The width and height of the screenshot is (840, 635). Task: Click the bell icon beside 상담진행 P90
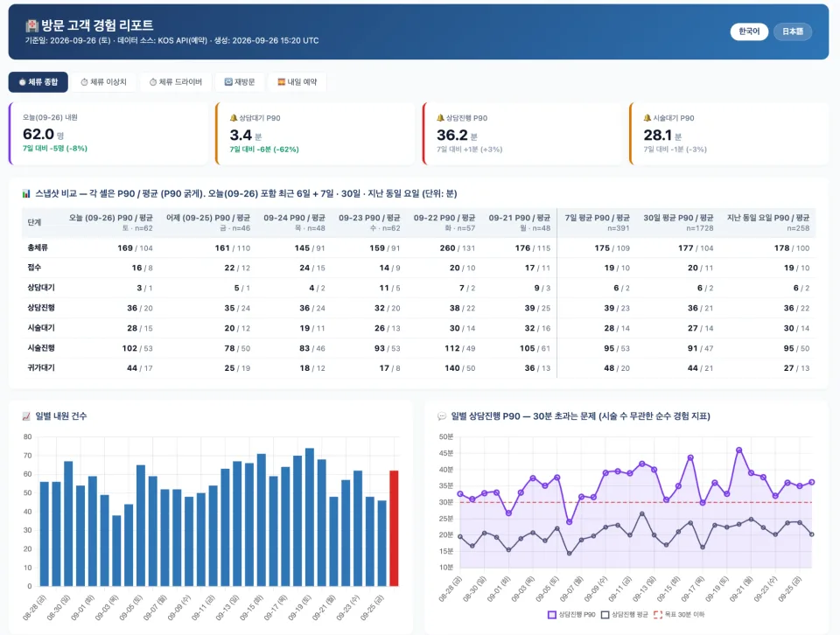pos(440,118)
